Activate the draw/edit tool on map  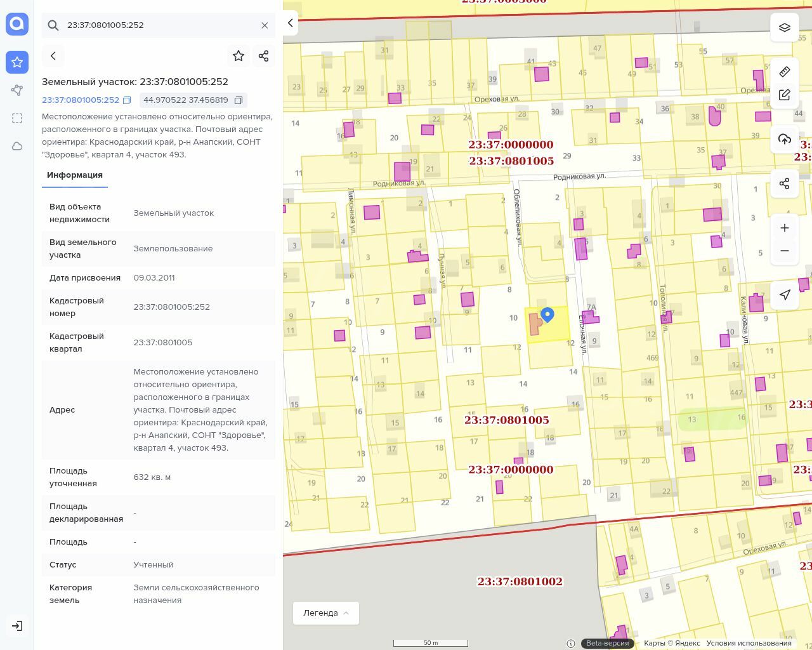(784, 95)
